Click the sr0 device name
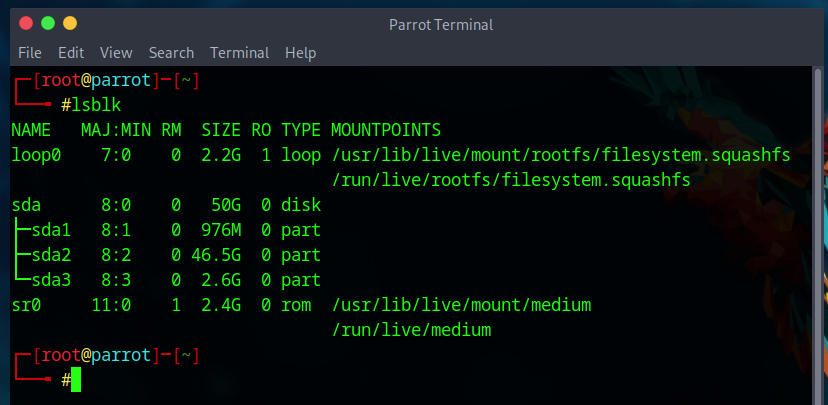The image size is (828, 405). (x=26, y=305)
